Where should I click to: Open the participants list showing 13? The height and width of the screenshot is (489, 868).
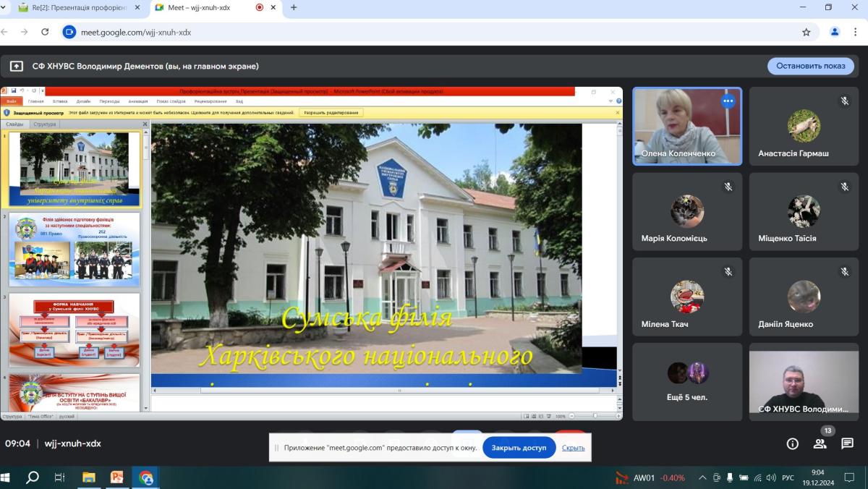[x=820, y=443]
